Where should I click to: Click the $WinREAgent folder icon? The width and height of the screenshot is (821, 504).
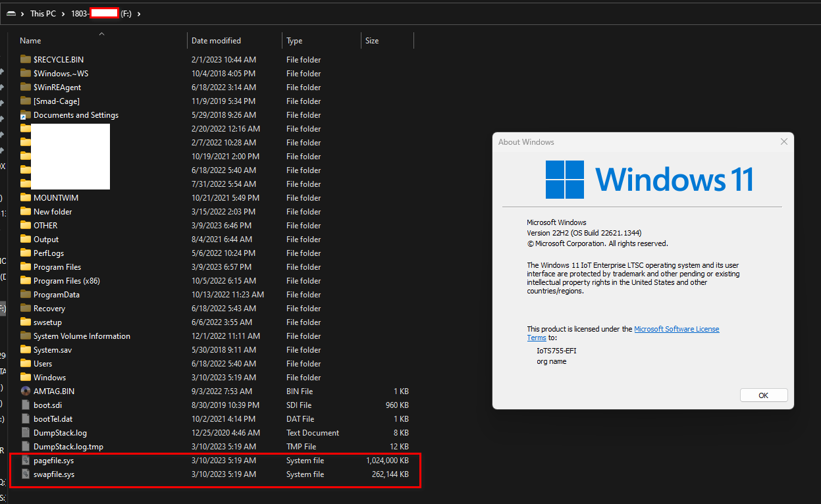click(x=26, y=87)
